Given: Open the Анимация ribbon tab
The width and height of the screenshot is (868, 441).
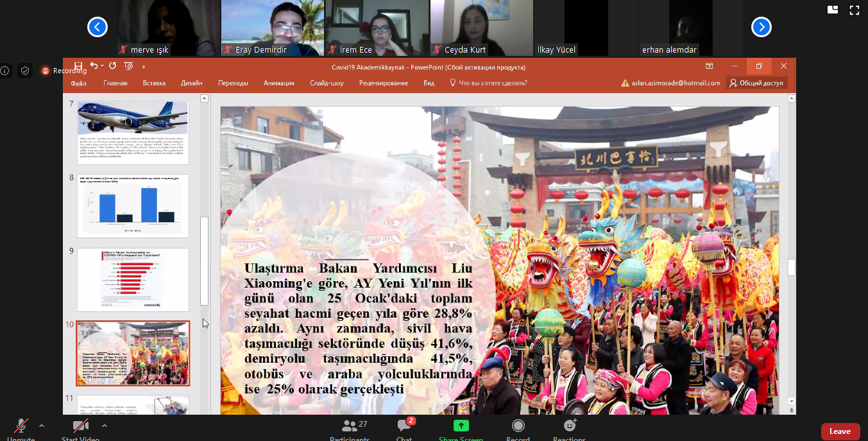Looking at the screenshot, I should click(278, 83).
